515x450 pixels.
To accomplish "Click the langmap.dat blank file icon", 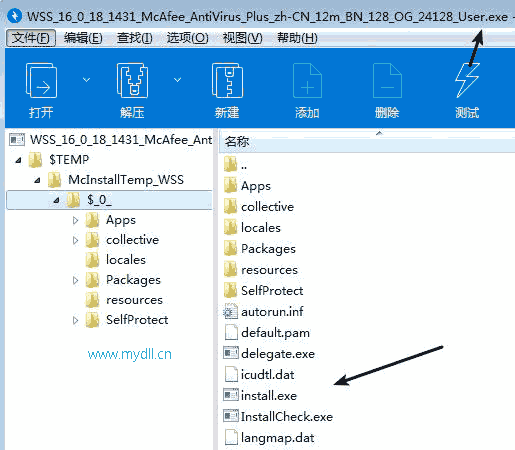I will click(231, 437).
